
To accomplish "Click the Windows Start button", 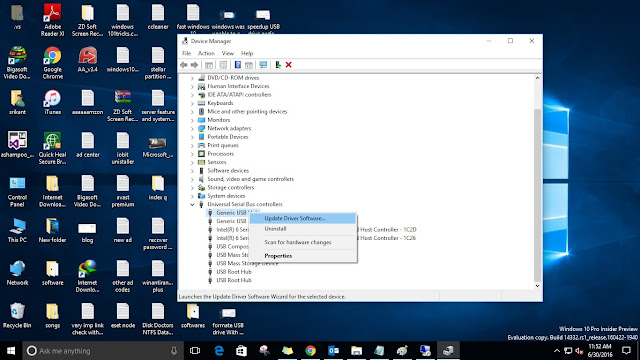I will click(11, 351).
